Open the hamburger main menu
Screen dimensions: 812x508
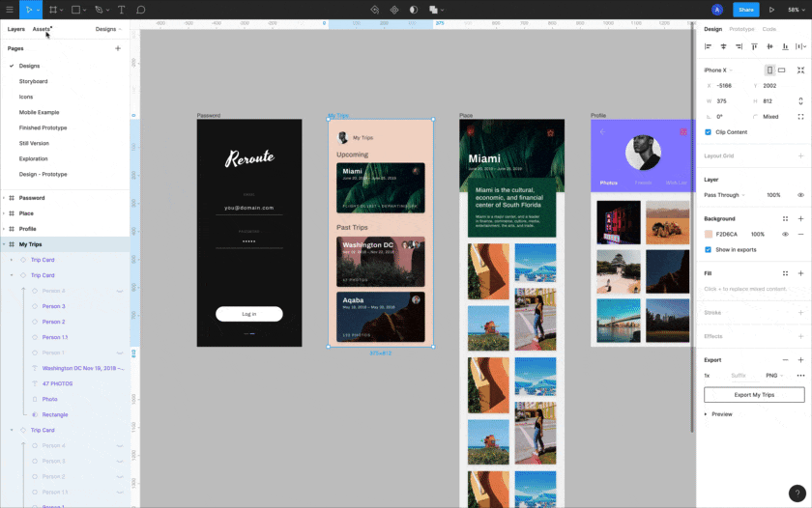10,10
